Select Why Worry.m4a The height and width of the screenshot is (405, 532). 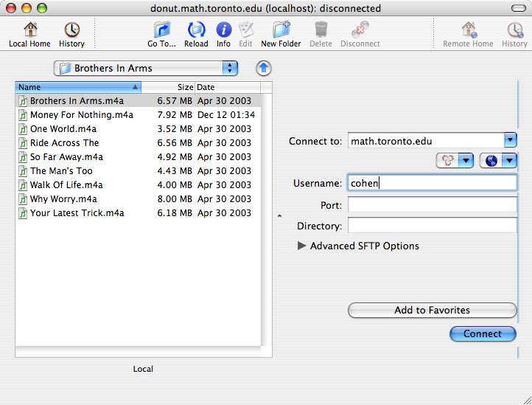click(x=139, y=198)
